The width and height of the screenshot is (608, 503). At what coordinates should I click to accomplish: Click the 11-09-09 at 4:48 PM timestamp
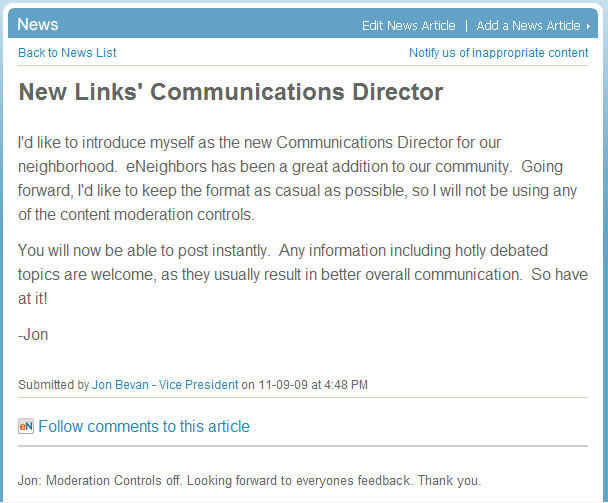(313, 384)
